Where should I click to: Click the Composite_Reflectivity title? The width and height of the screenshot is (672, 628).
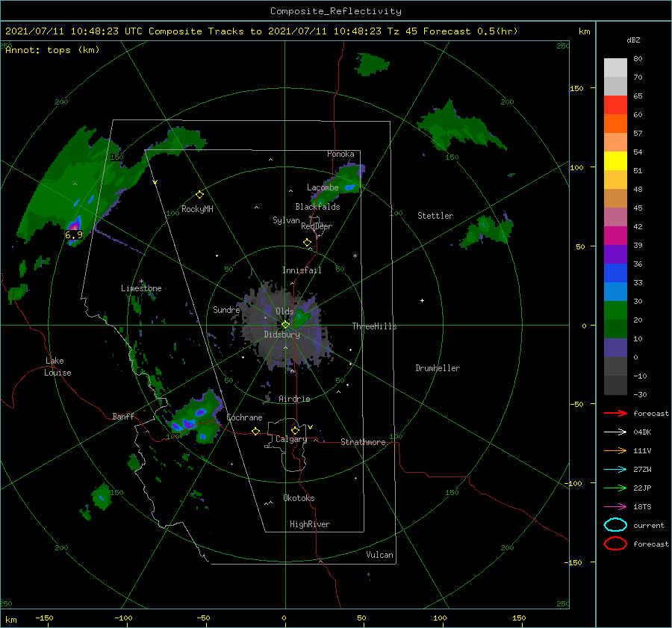(335, 11)
